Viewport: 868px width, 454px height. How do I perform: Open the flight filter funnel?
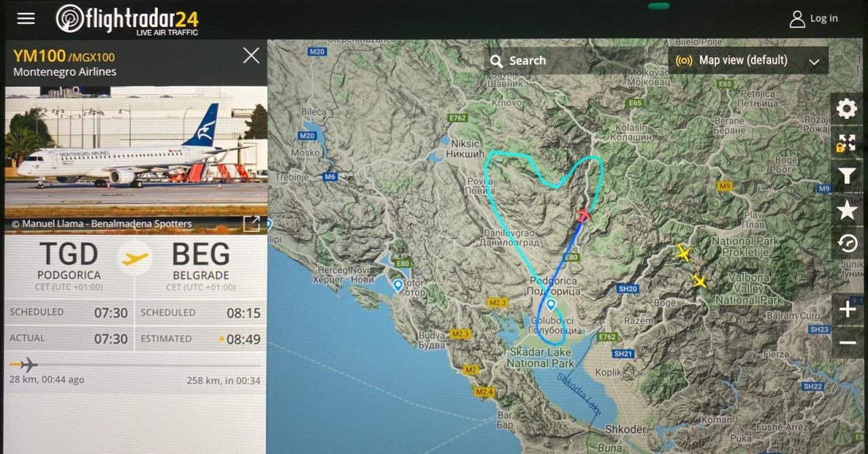(x=847, y=176)
